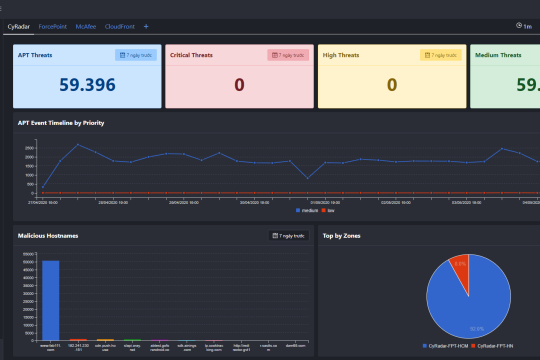
Task: Switch to the ForcePoint tab
Action: [x=52, y=27]
